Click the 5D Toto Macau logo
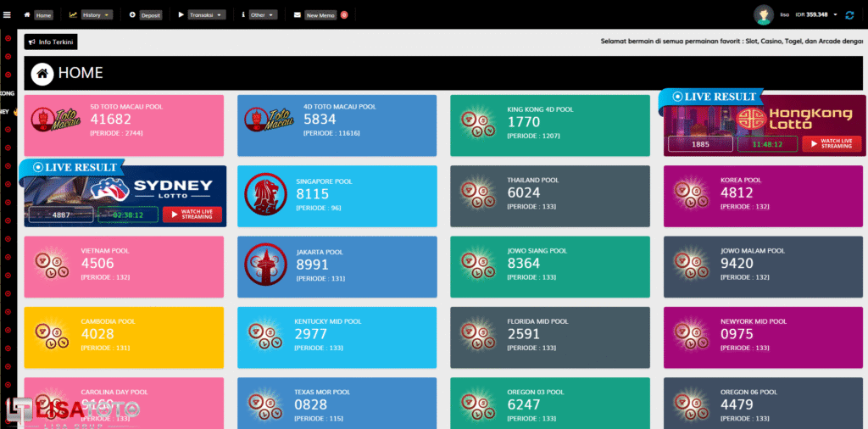868x429 pixels. click(49, 121)
